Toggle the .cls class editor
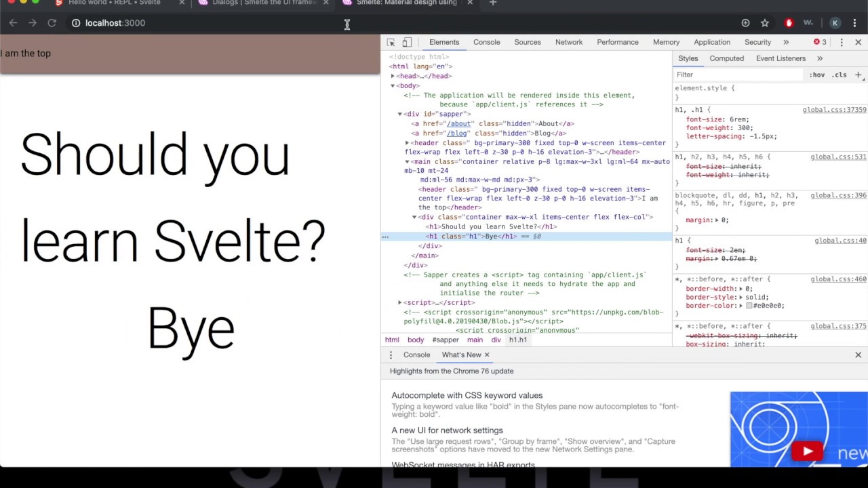Viewport: 868px width, 488px height. coord(840,75)
